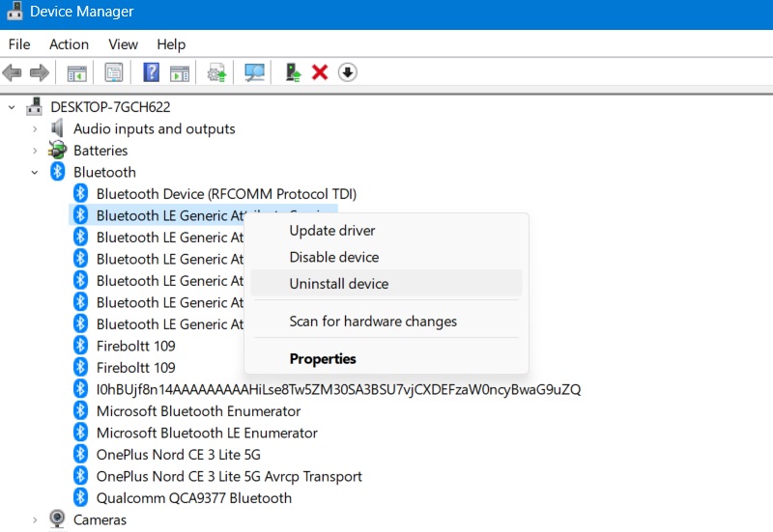Click the Bluetooth category icon
Screen dimensions: 773x532
pyautogui.click(x=58, y=172)
